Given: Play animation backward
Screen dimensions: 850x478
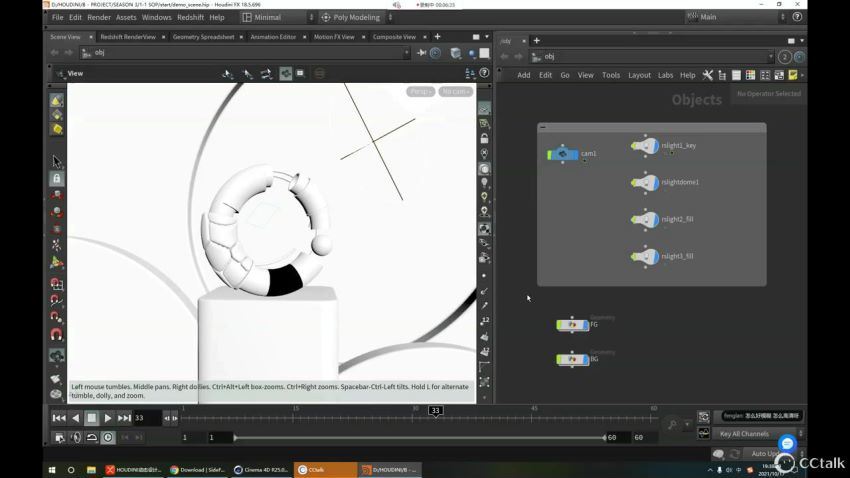Looking at the screenshot, I should pos(76,418).
